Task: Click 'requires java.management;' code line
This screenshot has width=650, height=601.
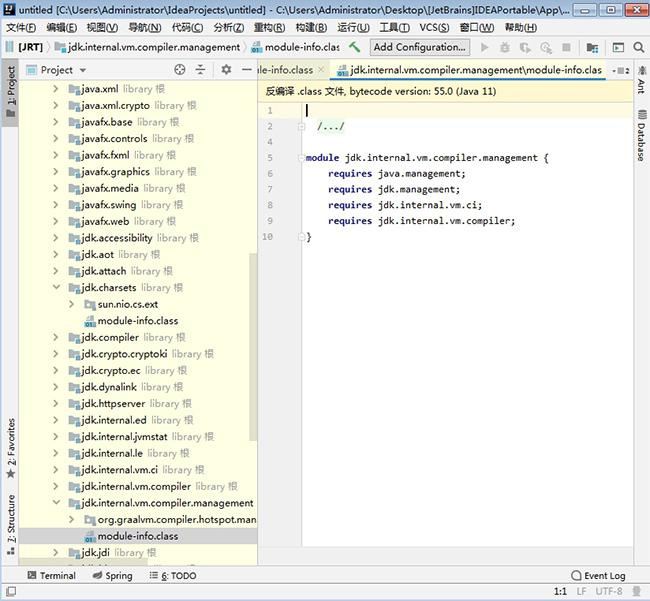Action: tap(397, 174)
